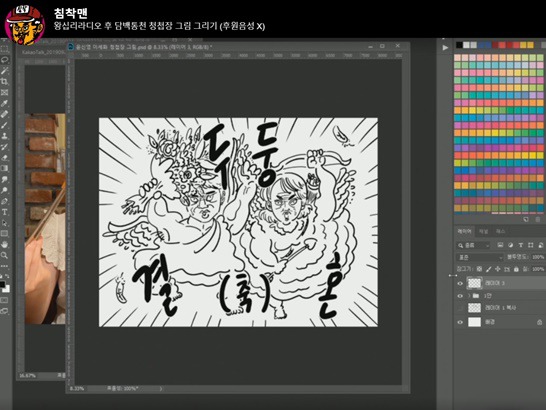The height and width of the screenshot is (410, 546).
Task: Select the Type tool
Action: 5,212
